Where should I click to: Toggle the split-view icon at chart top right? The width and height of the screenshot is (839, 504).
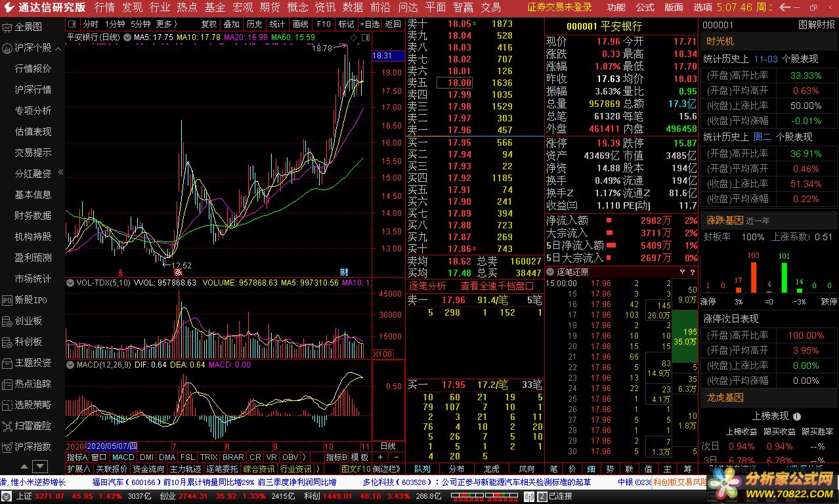pos(364,37)
